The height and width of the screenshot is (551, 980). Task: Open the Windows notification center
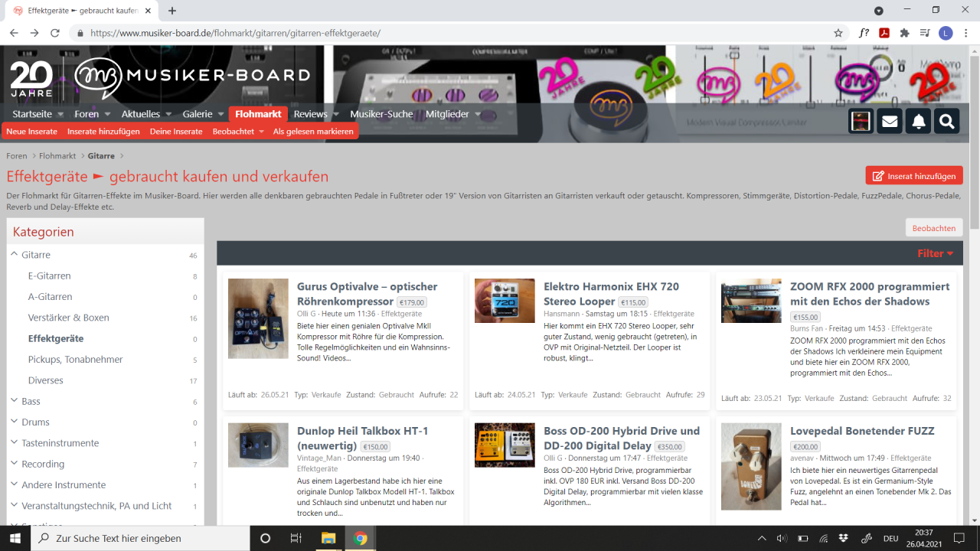point(959,538)
